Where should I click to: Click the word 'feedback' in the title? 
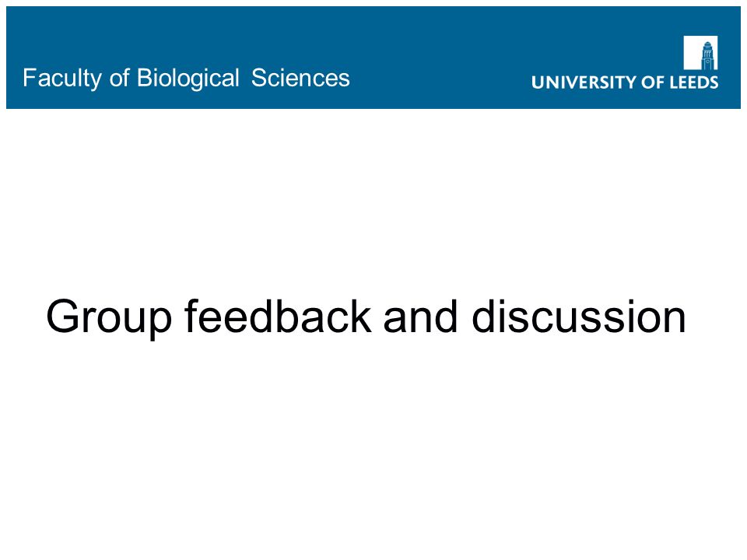pos(278,316)
